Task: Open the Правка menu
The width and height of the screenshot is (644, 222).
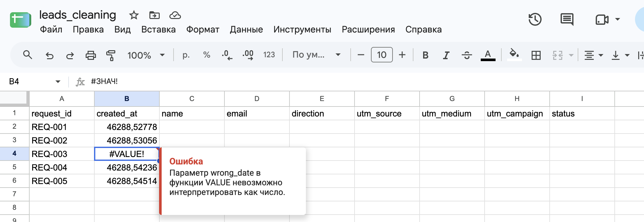Action: (x=88, y=30)
